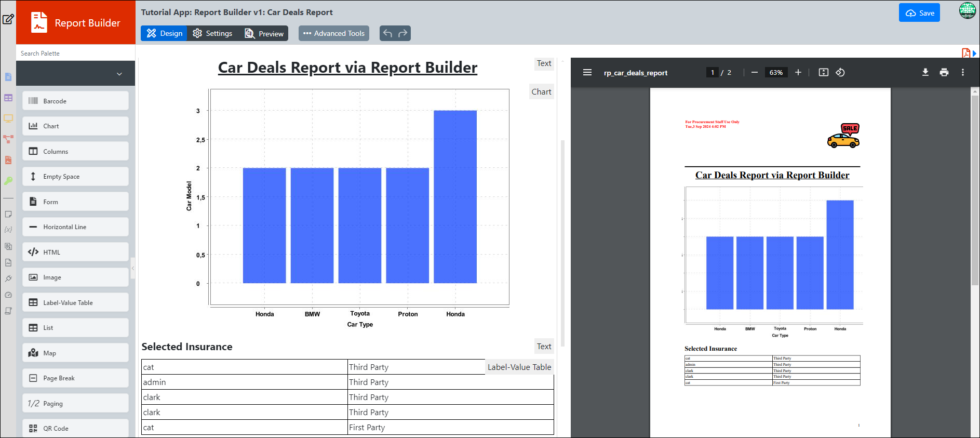Image resolution: width=980 pixels, height=438 pixels.
Task: Switch to the Preview tab
Action: [264, 33]
